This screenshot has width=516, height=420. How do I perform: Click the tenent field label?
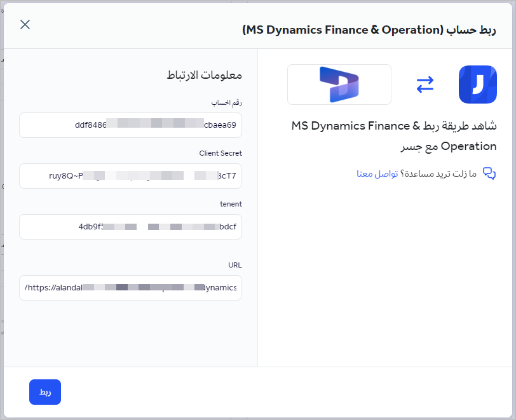click(x=231, y=204)
